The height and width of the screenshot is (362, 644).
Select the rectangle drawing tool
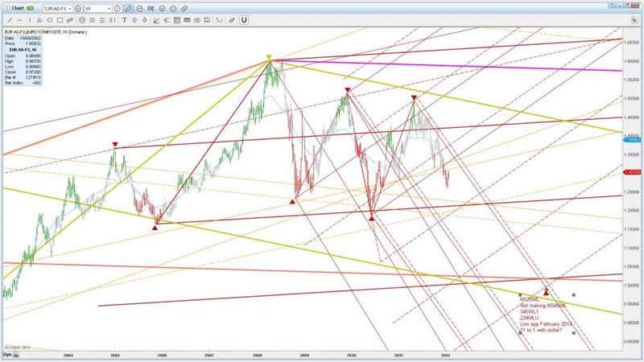pyautogui.click(x=60, y=20)
